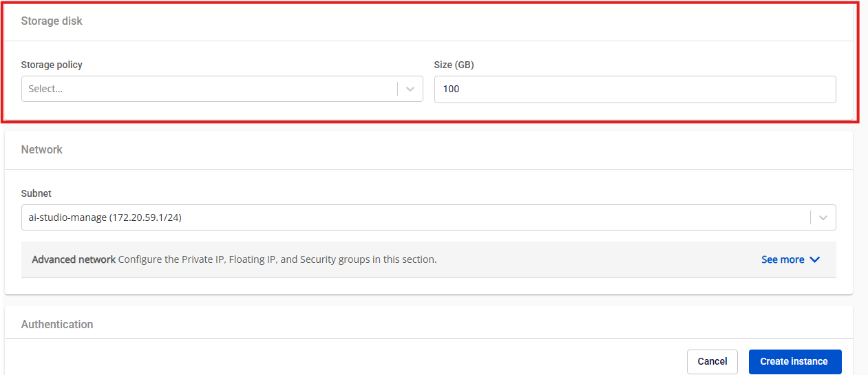Click the Storage disk section header

pos(52,21)
